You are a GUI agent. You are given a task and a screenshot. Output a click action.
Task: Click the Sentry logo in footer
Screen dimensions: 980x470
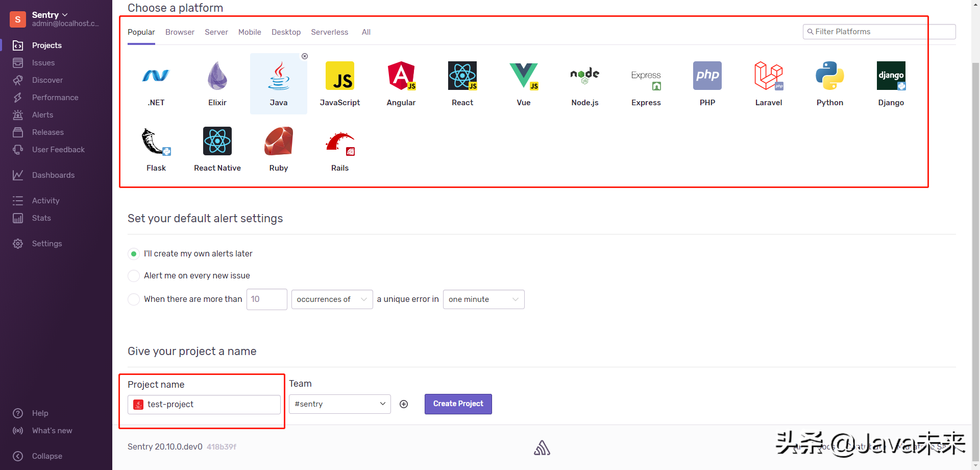coord(542,448)
